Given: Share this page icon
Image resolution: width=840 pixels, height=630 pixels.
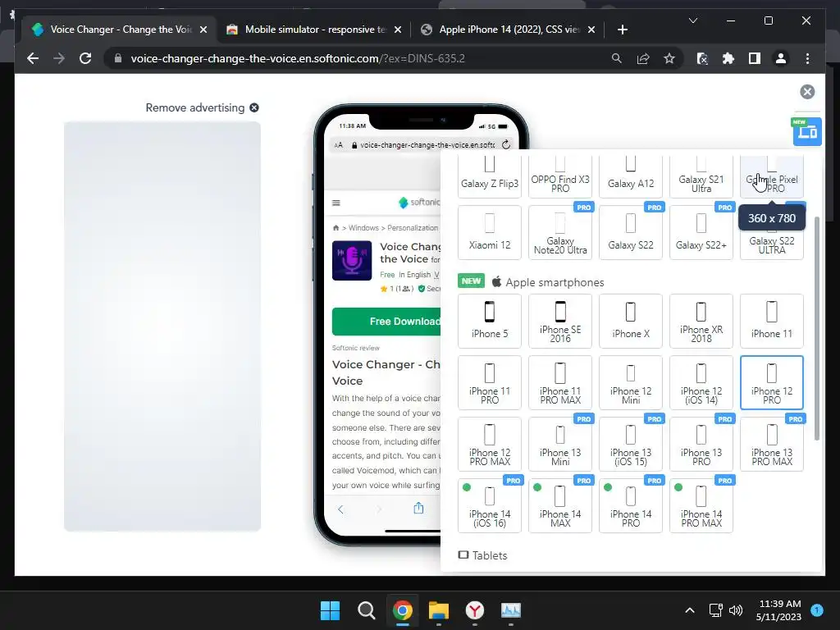Looking at the screenshot, I should pyautogui.click(x=643, y=58).
